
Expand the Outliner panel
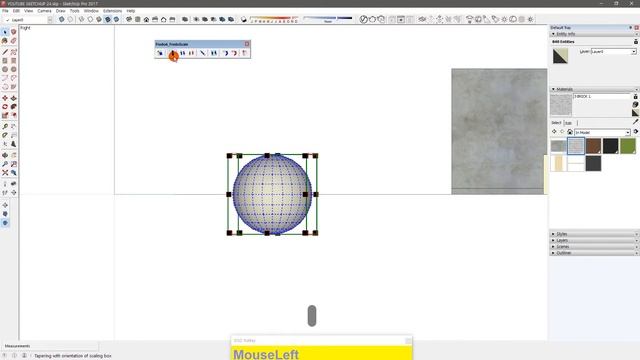553,253
